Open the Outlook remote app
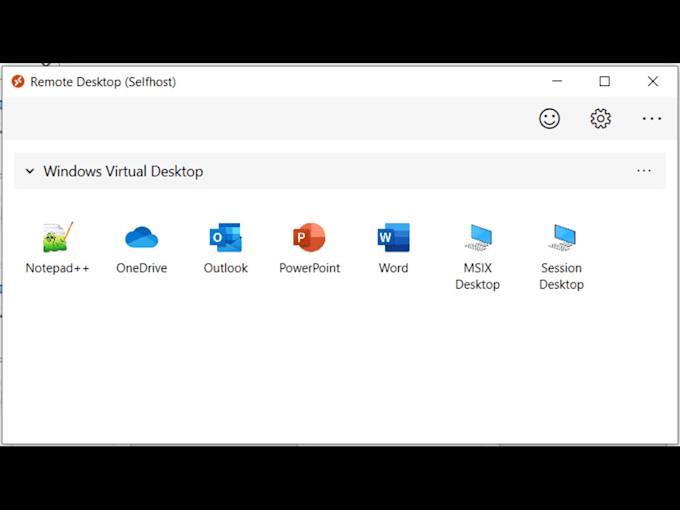 point(226,237)
